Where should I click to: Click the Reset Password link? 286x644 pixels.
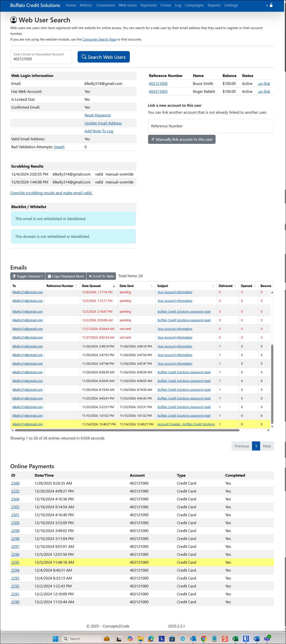[x=97, y=115]
